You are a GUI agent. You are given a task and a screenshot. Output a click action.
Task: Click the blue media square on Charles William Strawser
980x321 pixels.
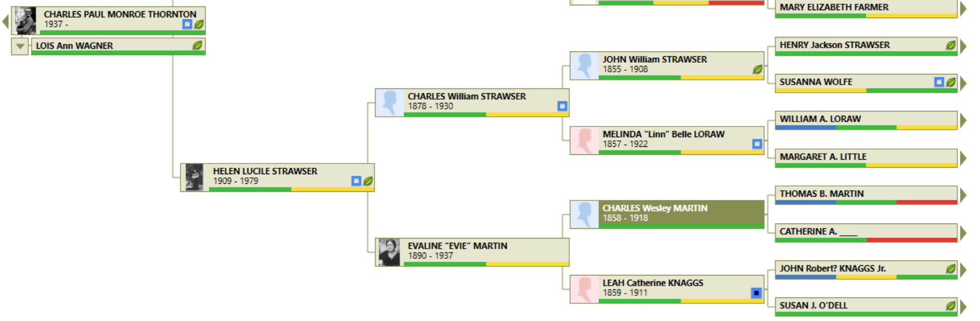tap(561, 107)
